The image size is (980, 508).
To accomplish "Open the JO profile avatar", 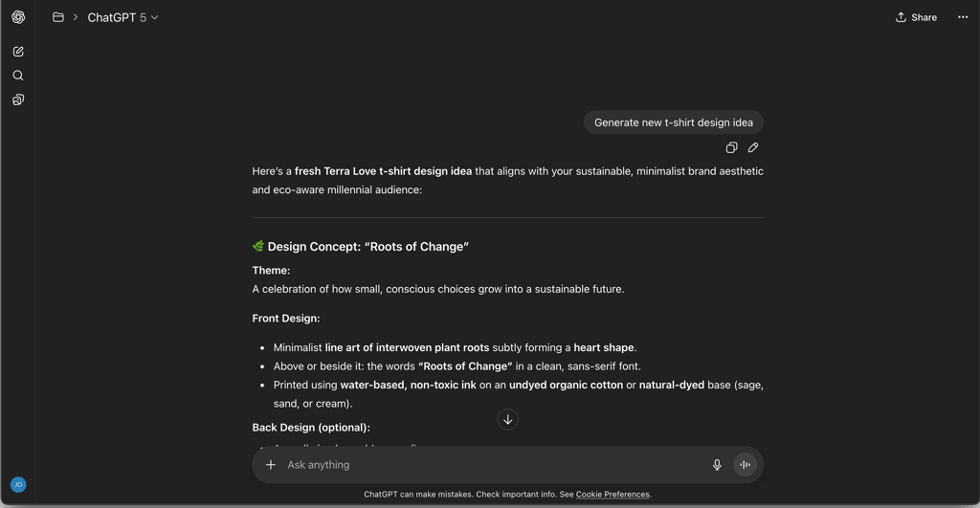I will click(18, 485).
